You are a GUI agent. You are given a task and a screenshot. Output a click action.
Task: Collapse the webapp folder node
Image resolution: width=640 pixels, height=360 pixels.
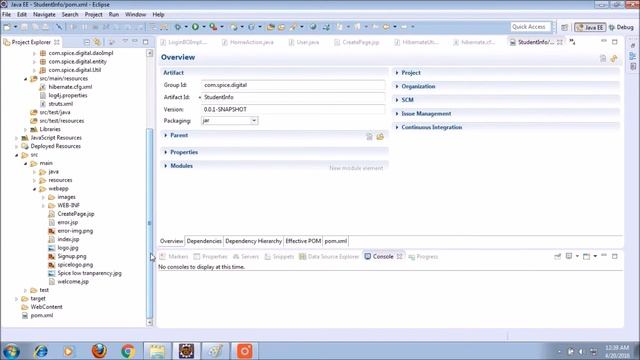(34, 189)
